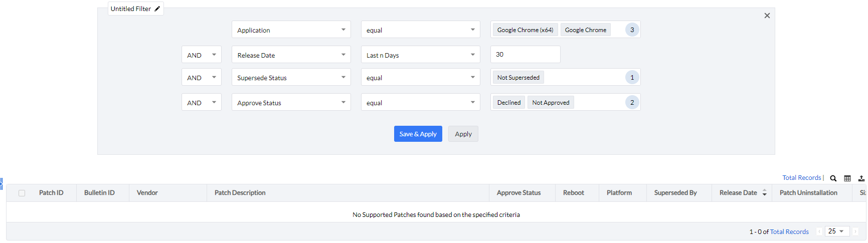The image size is (868, 243).
Task: Go to the previous page using left arrow
Action: pyautogui.click(x=819, y=231)
